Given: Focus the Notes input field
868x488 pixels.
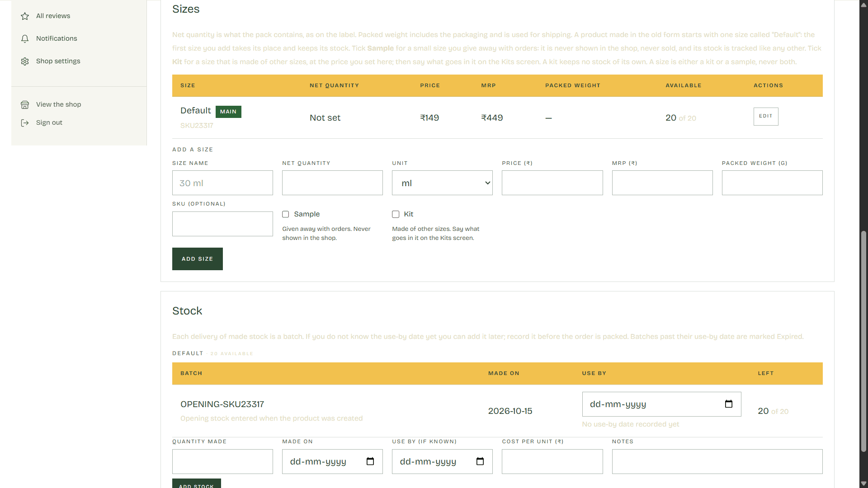Looking at the screenshot, I should [717, 461].
